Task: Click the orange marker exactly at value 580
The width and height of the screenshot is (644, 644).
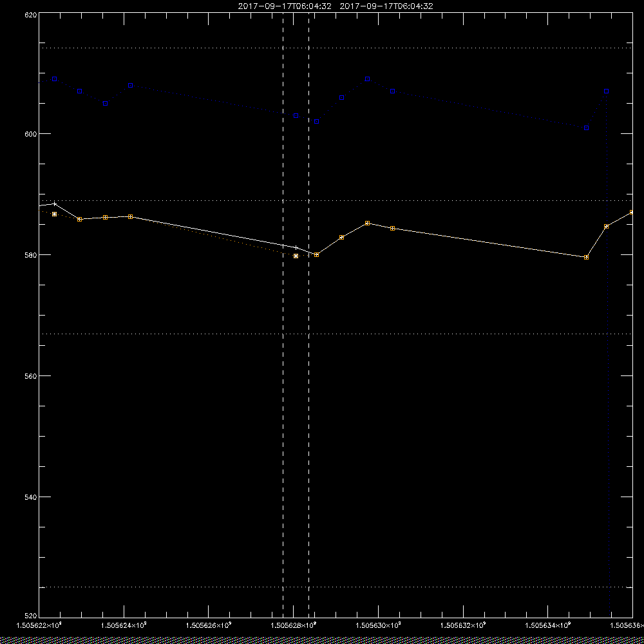Action: pos(317,254)
